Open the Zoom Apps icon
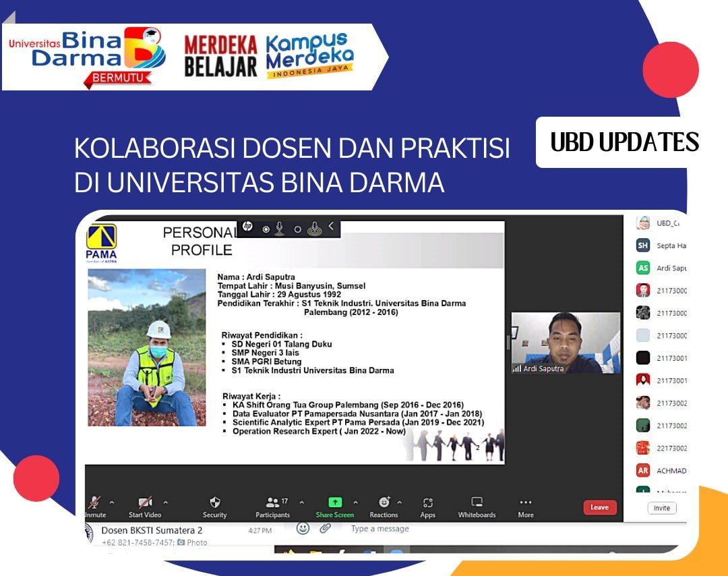Screen dimensions: 728x576 pos(427,502)
